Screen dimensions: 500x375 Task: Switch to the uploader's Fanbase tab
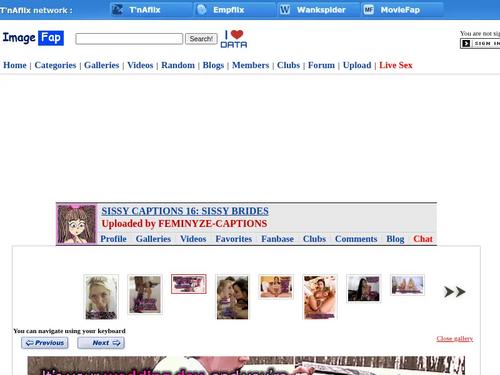277,239
